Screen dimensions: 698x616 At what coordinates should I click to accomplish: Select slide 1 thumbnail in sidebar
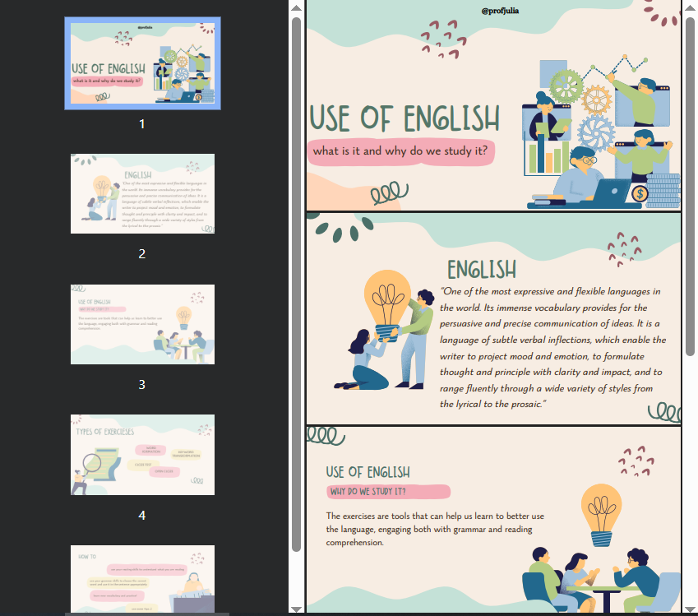point(142,63)
